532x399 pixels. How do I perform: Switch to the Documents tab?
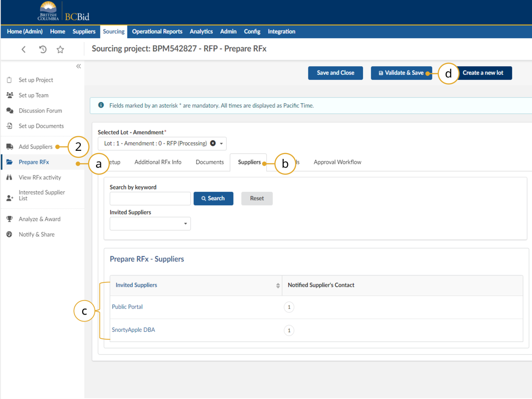[210, 162]
